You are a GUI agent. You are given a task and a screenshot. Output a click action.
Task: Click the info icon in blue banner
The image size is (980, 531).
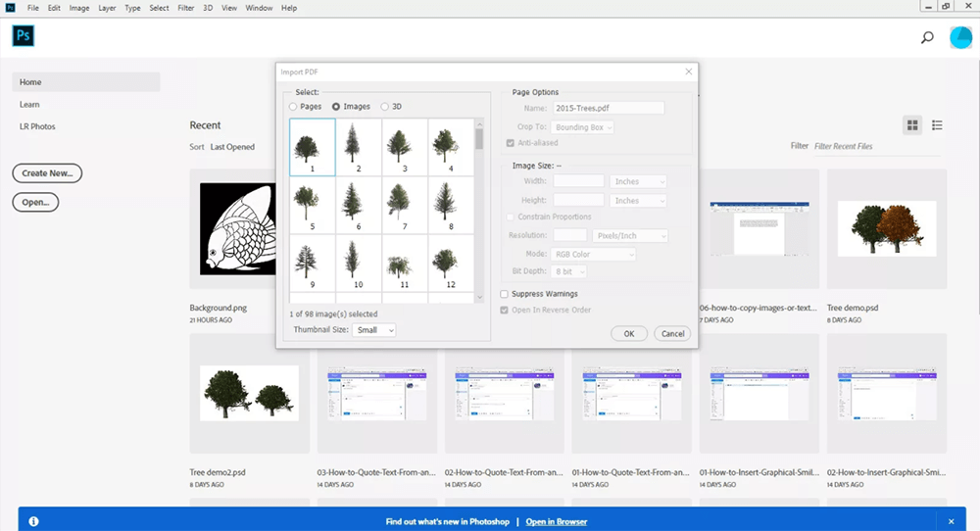pyautogui.click(x=33, y=521)
